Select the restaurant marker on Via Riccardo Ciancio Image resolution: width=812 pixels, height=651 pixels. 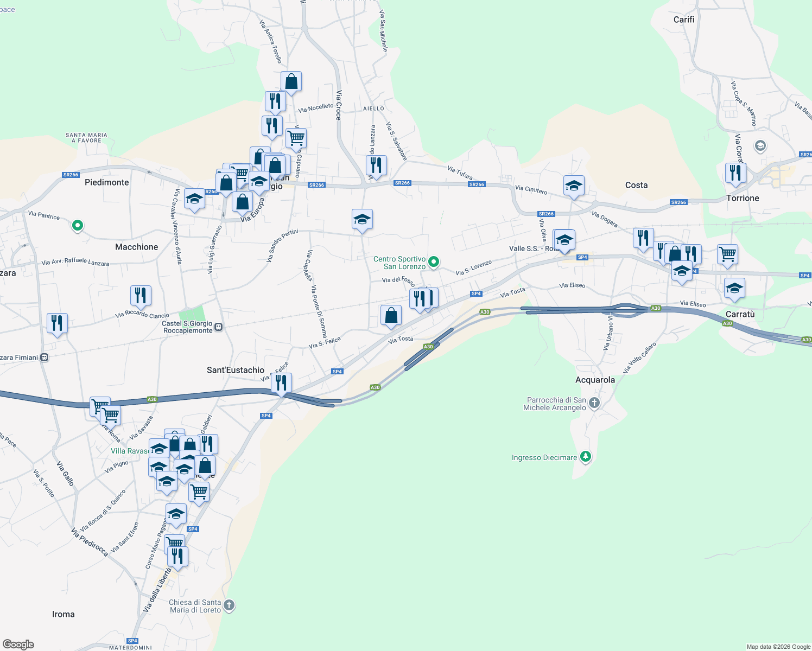[141, 296]
